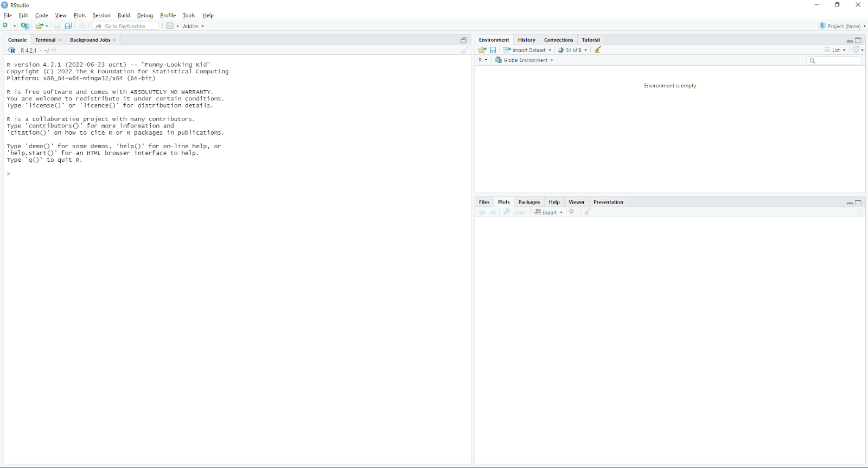Save workspace using the Environment disk icon
The image size is (868, 468).
pyautogui.click(x=493, y=50)
